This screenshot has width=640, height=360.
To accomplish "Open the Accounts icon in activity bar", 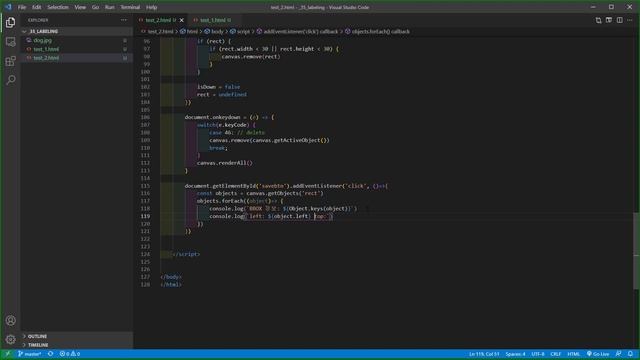I will pos(11,320).
